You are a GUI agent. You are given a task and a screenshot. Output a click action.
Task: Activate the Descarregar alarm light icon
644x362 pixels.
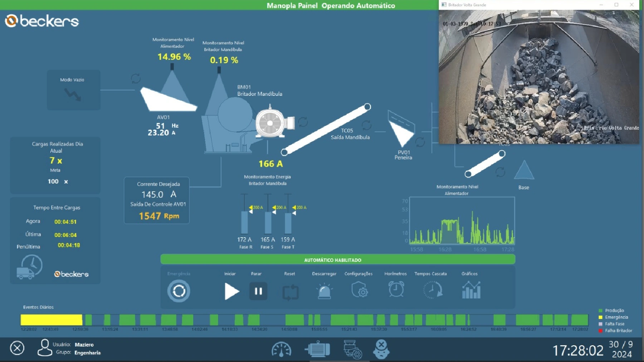325,291
